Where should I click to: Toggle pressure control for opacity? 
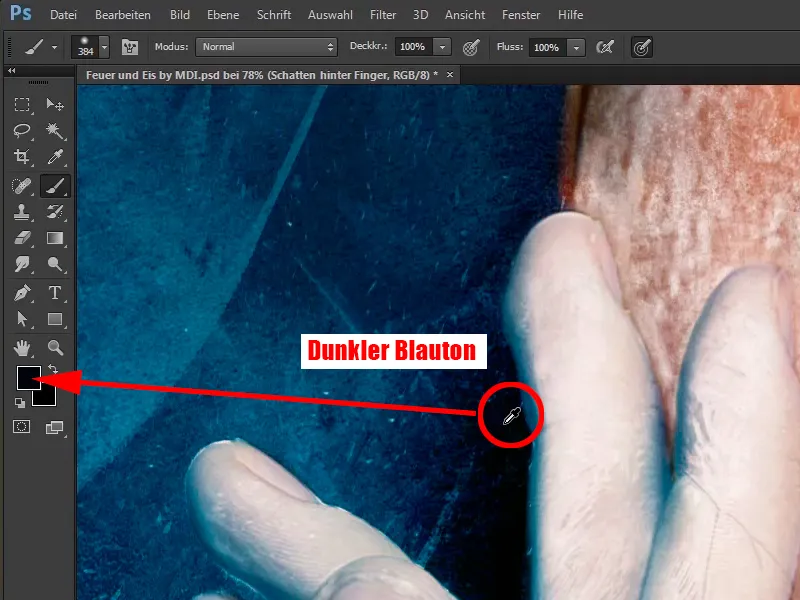point(471,47)
